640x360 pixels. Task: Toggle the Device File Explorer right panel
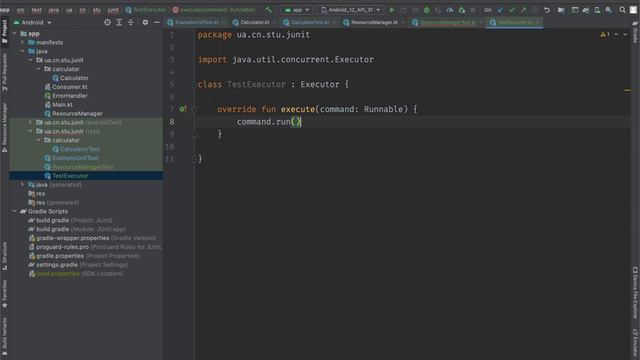pyautogui.click(x=635, y=292)
